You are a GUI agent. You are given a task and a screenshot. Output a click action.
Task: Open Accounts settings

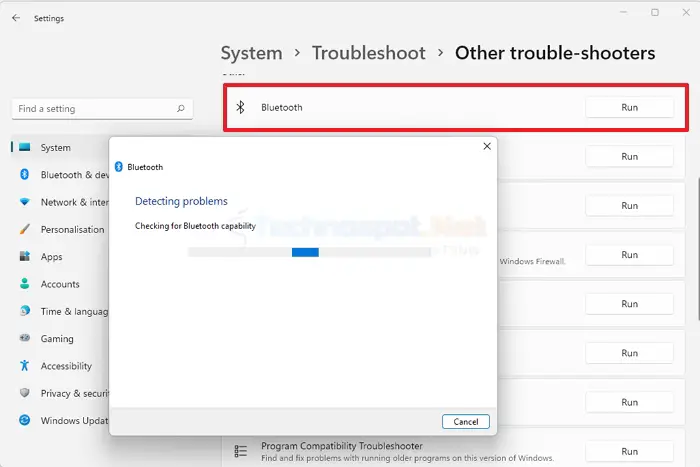click(60, 284)
